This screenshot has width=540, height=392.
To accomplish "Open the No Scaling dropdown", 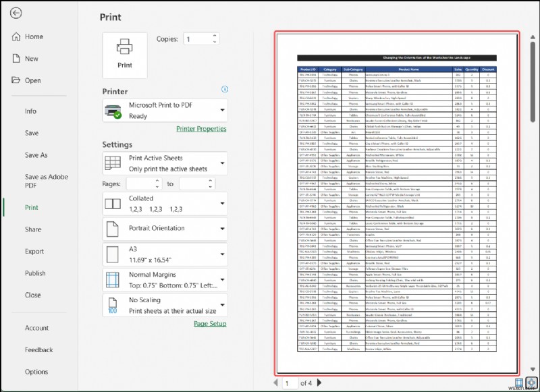I will 223,304.
